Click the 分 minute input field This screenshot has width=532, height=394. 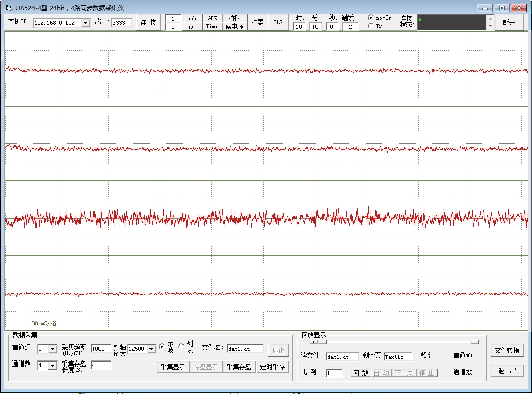click(x=315, y=27)
